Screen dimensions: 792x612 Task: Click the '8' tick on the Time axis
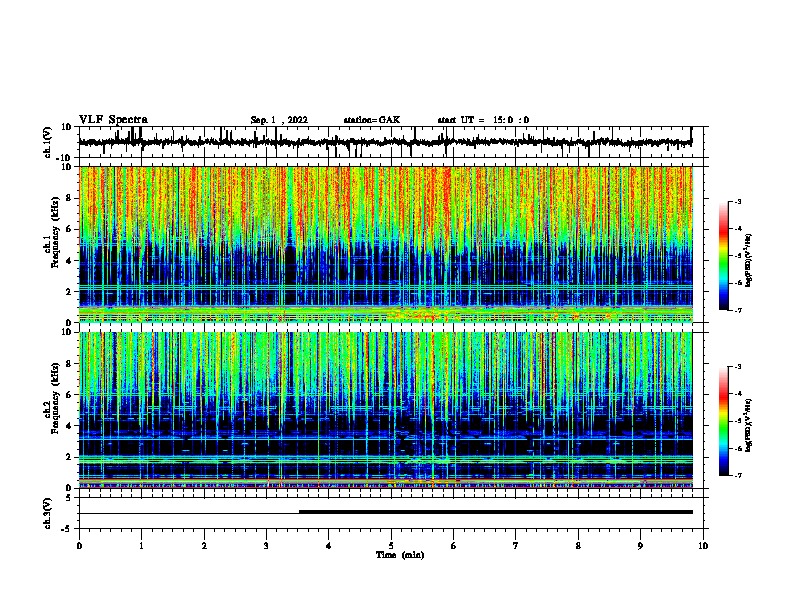tap(578, 545)
